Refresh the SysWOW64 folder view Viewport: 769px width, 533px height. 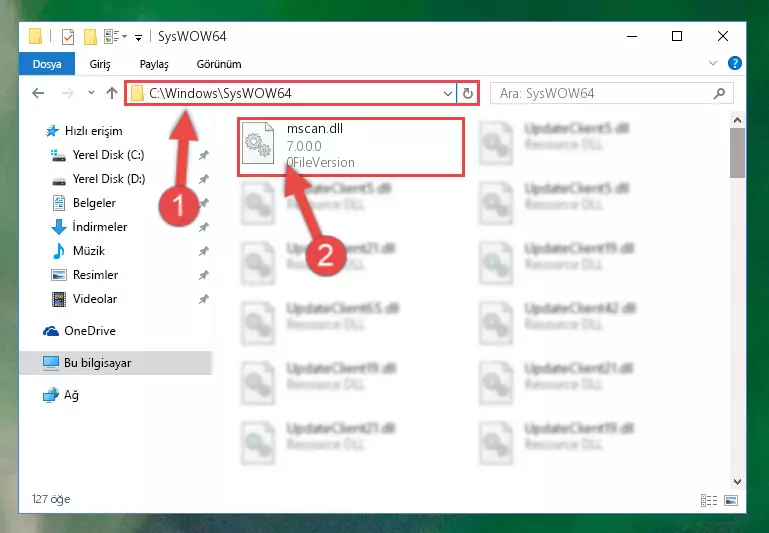(468, 93)
